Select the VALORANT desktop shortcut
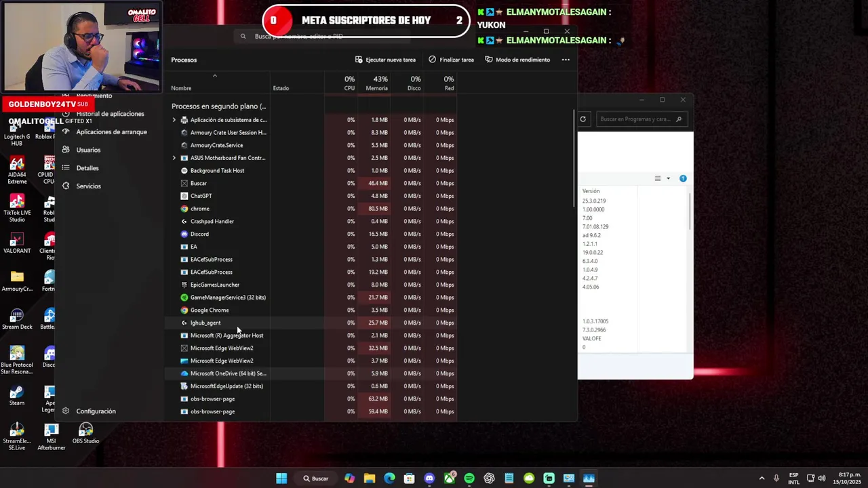 pyautogui.click(x=17, y=244)
